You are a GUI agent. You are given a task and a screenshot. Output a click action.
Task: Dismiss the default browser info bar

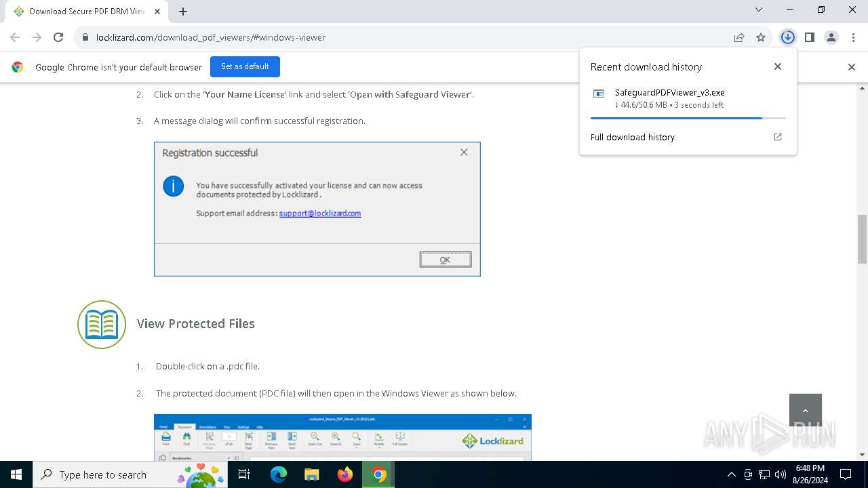tap(852, 66)
